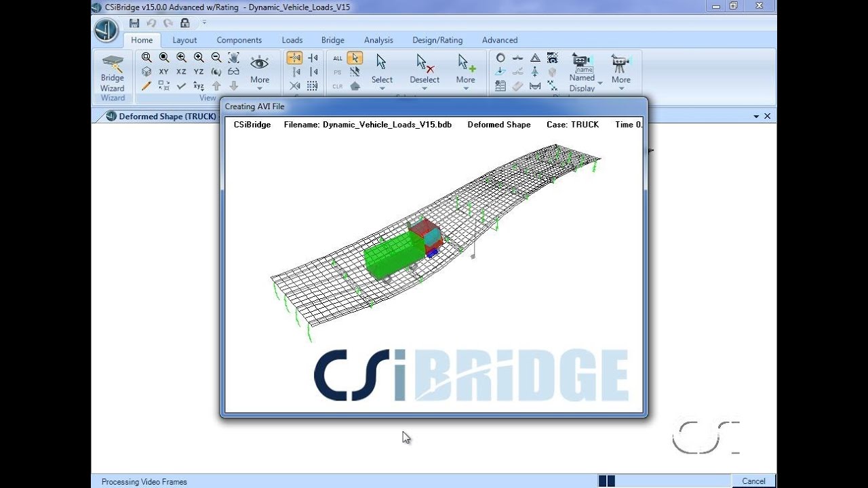Click the xyz set limits icon
This screenshot has height=488, width=868.
(x=199, y=86)
